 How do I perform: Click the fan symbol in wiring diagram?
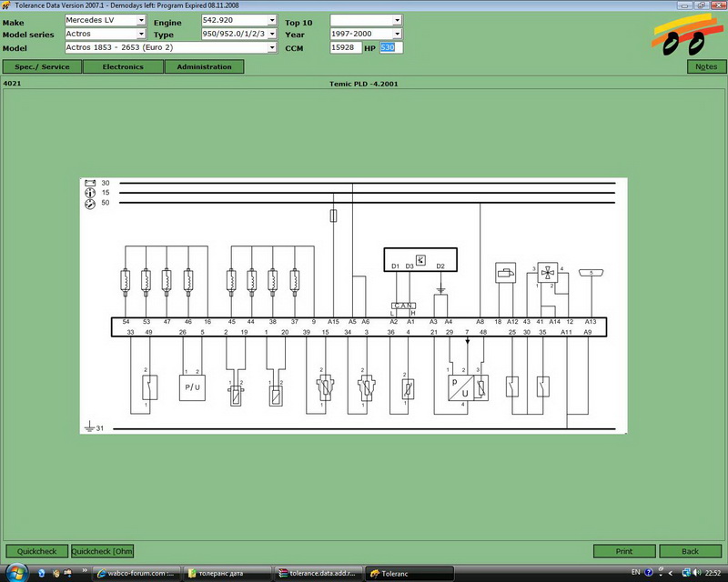point(548,273)
